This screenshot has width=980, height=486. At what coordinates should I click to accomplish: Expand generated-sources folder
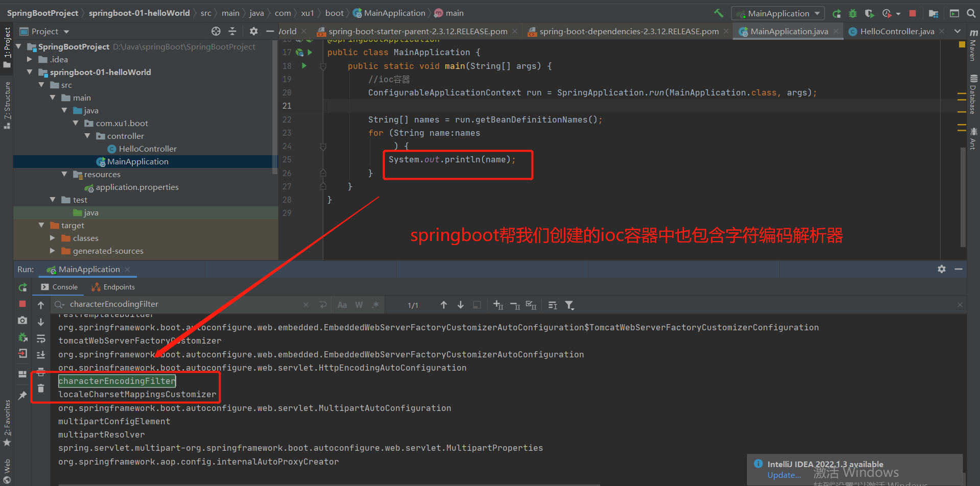[53, 251]
